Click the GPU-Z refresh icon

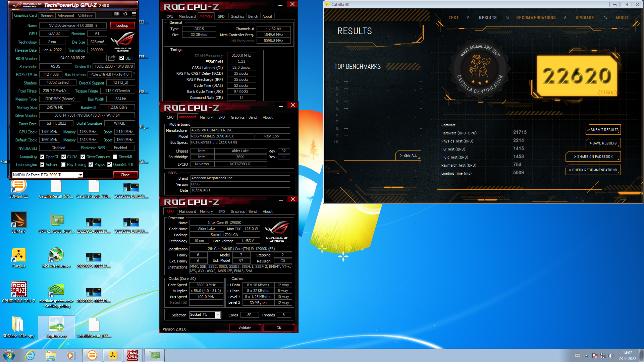tap(125, 14)
